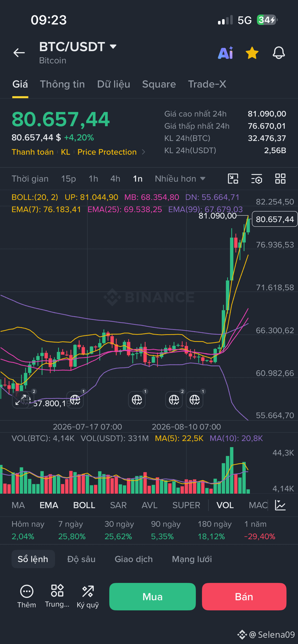Toggle the favorite star for BTC/USDT
The width and height of the screenshot is (298, 644).
pyautogui.click(x=252, y=53)
